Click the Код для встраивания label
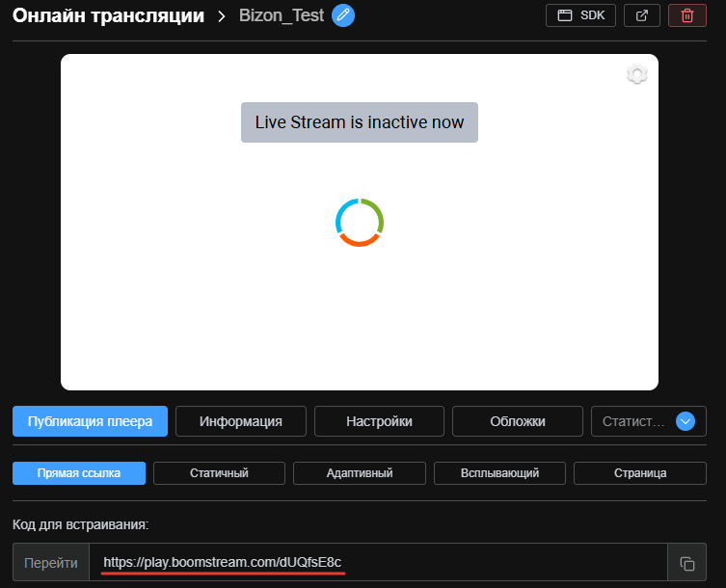 (81, 524)
